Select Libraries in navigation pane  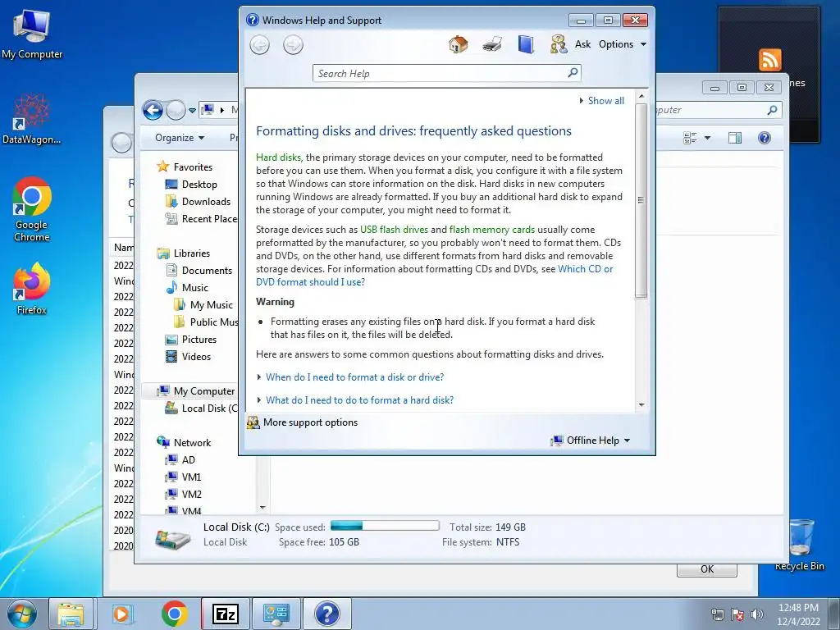point(191,253)
